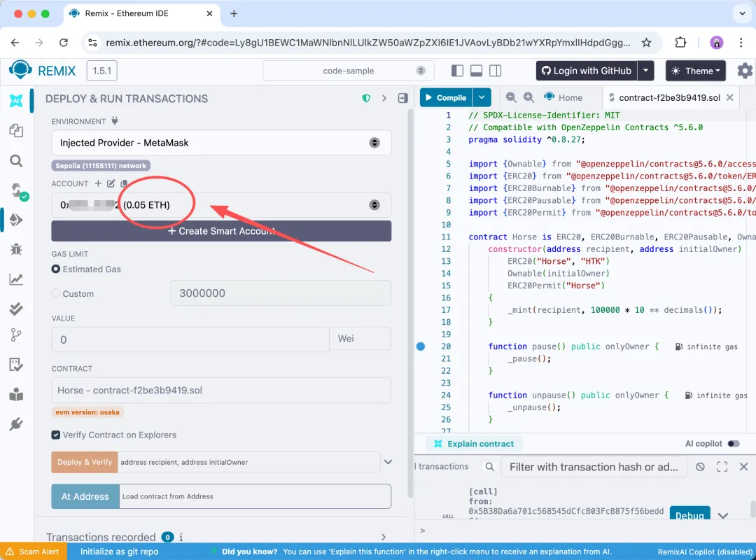The height and width of the screenshot is (560, 756).
Task: Toggle the left side panel layout icon
Action: pos(457,71)
